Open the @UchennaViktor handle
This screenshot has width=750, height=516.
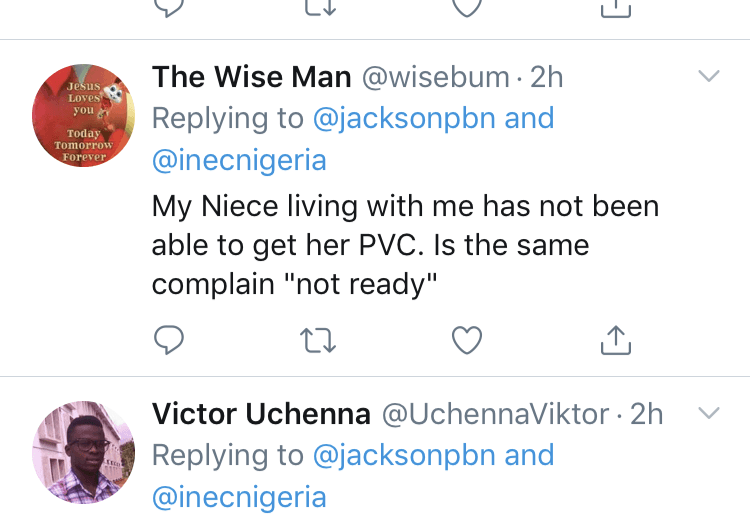click(496, 414)
